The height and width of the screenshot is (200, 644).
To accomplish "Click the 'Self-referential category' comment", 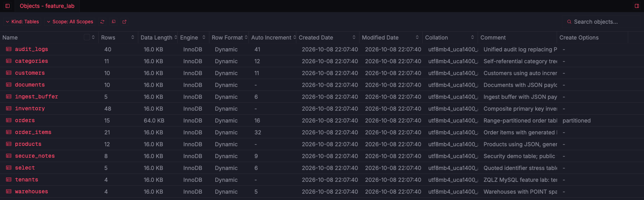I will tap(520, 61).
